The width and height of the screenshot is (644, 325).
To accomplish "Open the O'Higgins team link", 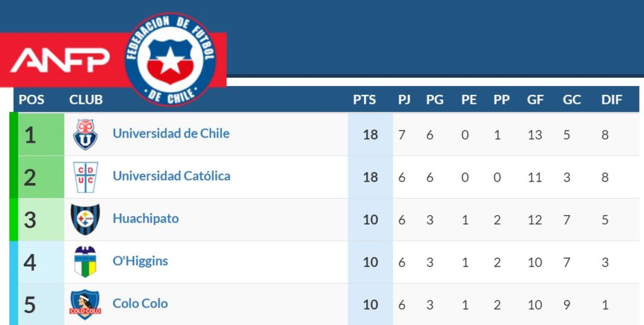I will pos(140,261).
